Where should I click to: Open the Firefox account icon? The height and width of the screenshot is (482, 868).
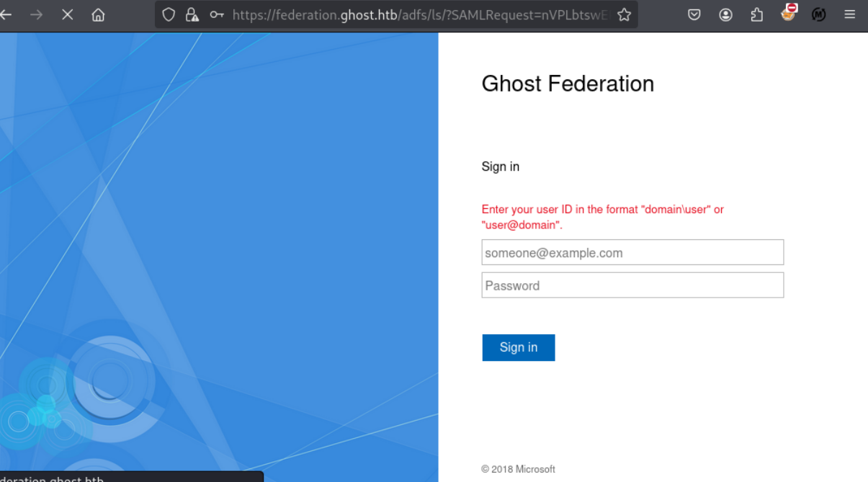coord(725,14)
